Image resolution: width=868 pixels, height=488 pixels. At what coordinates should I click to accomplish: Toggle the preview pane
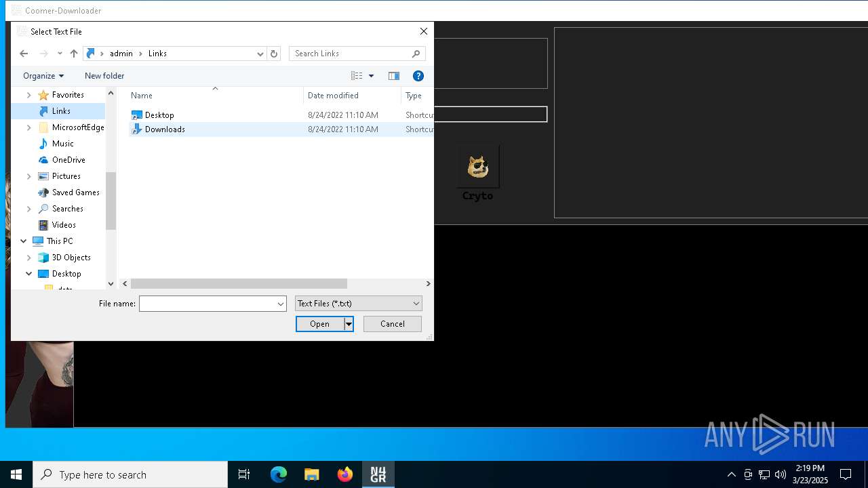tap(394, 76)
